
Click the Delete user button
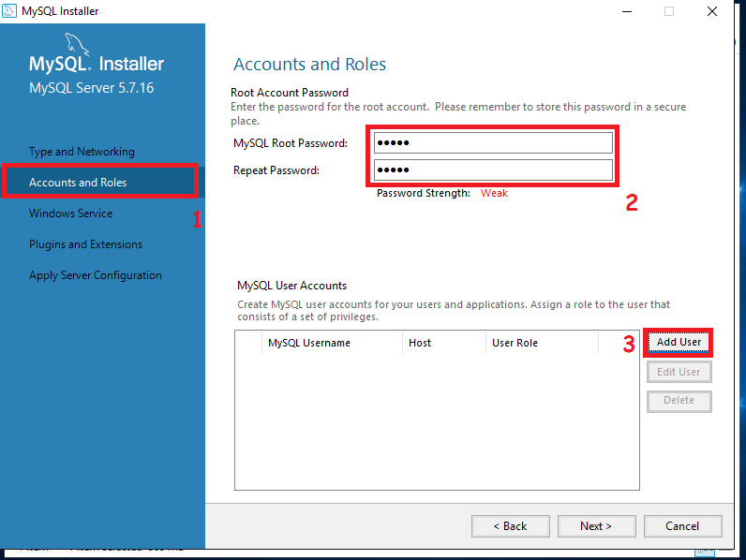point(679,401)
